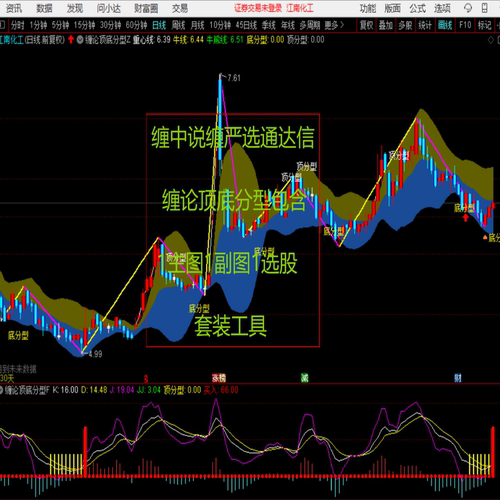Open the 功能 menu

(368, 8)
